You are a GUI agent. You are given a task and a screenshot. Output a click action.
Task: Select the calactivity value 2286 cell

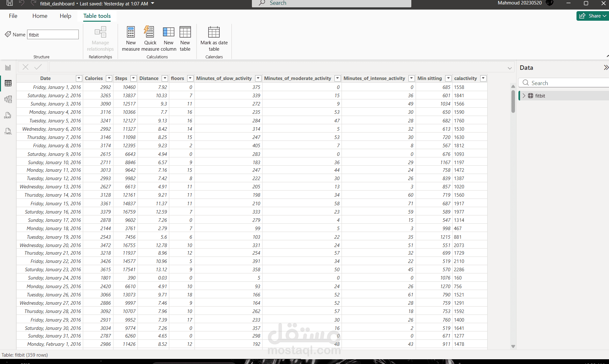point(469,270)
